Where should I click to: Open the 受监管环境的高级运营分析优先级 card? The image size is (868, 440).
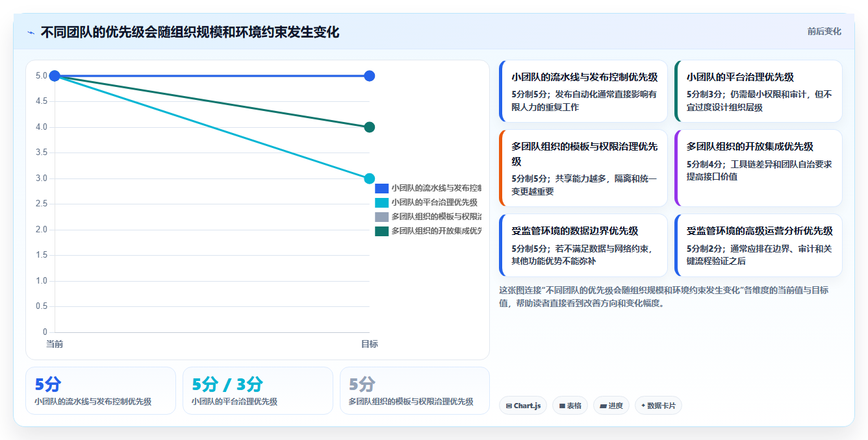pos(758,245)
